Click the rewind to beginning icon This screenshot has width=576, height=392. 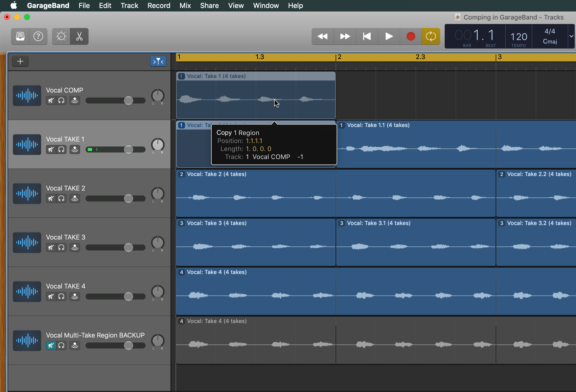[367, 36]
